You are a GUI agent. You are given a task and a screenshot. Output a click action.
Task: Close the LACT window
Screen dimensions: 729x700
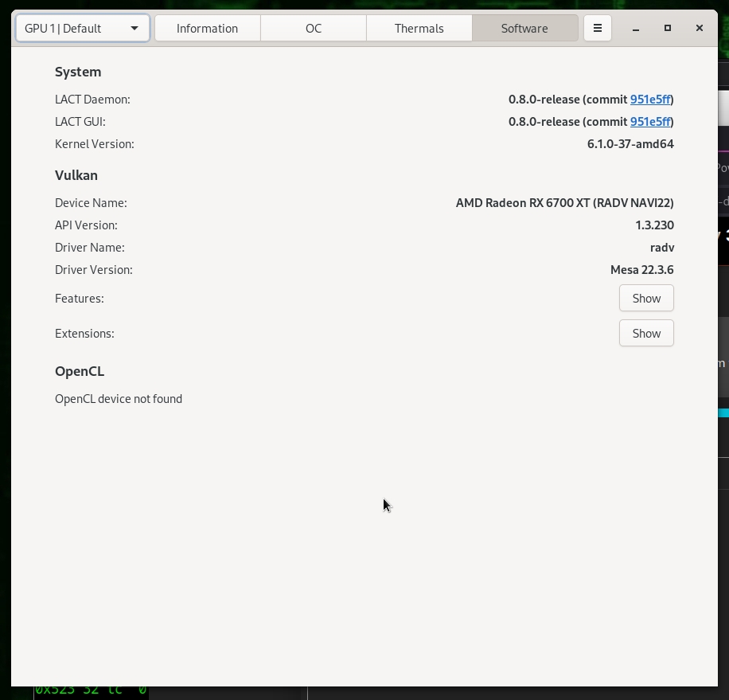(x=699, y=28)
